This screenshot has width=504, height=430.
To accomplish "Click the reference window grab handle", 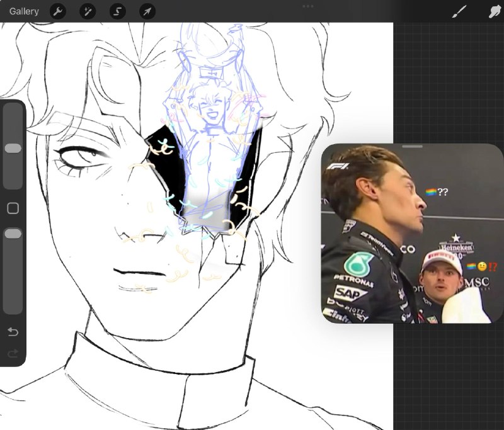I will [413, 147].
